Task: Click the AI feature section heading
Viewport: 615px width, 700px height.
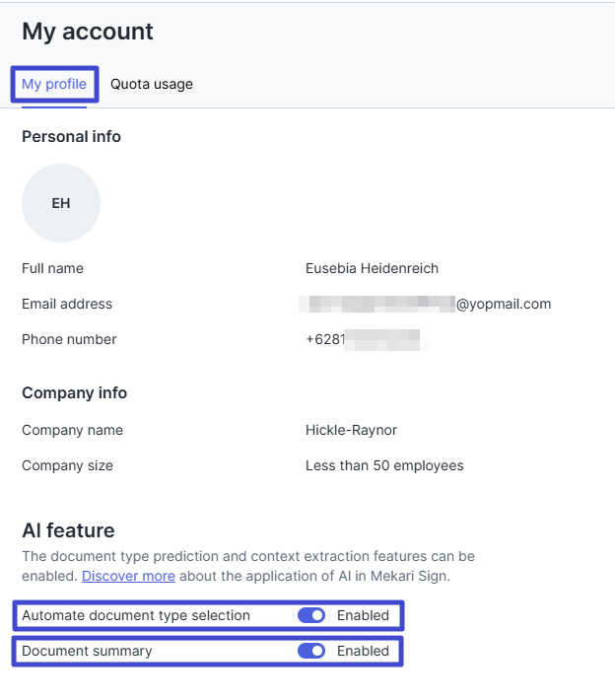Action: [68, 530]
